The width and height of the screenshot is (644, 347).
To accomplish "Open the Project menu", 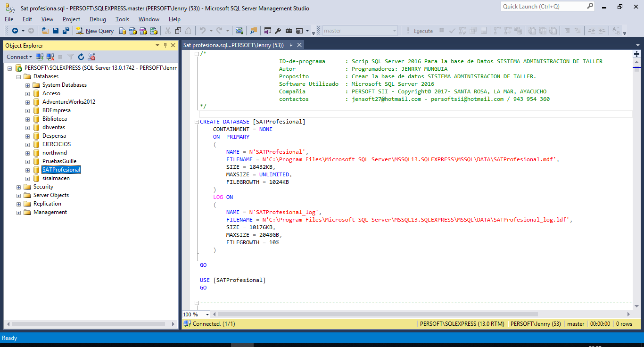I will [x=71, y=19].
